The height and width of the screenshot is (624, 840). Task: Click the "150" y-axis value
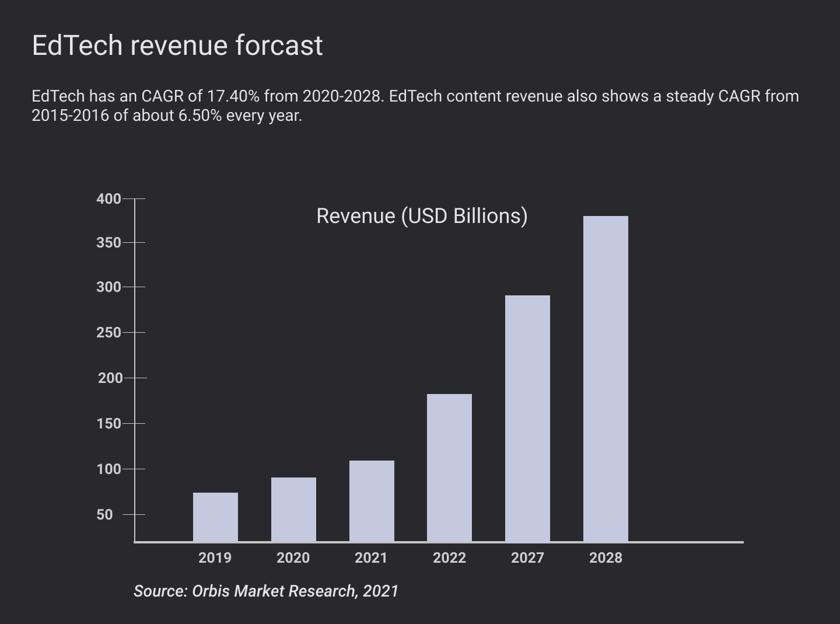click(109, 424)
